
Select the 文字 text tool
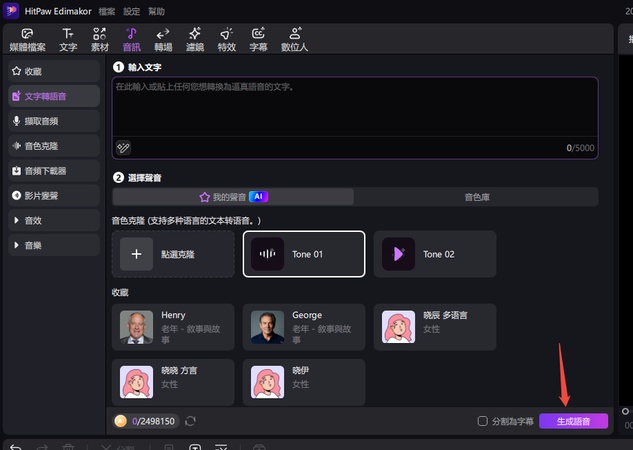tap(68, 40)
